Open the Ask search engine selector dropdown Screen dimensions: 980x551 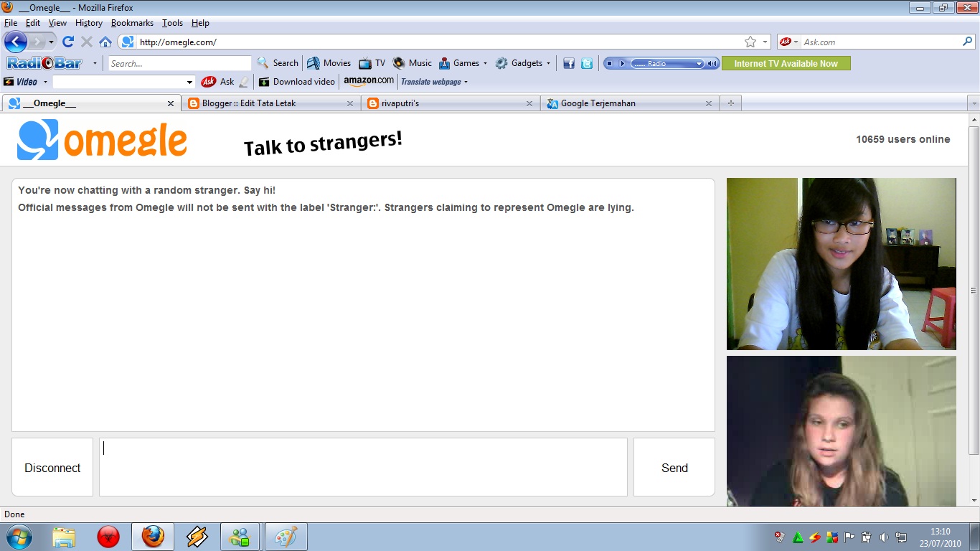(x=796, y=42)
